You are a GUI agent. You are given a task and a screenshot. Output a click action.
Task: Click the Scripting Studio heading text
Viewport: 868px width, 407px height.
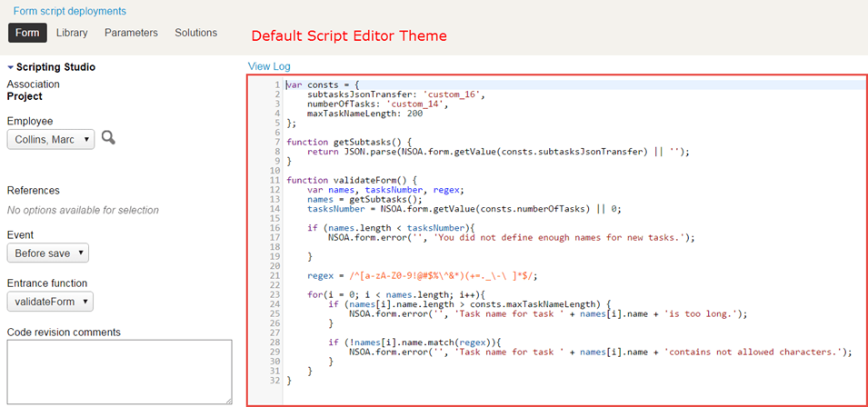click(56, 67)
